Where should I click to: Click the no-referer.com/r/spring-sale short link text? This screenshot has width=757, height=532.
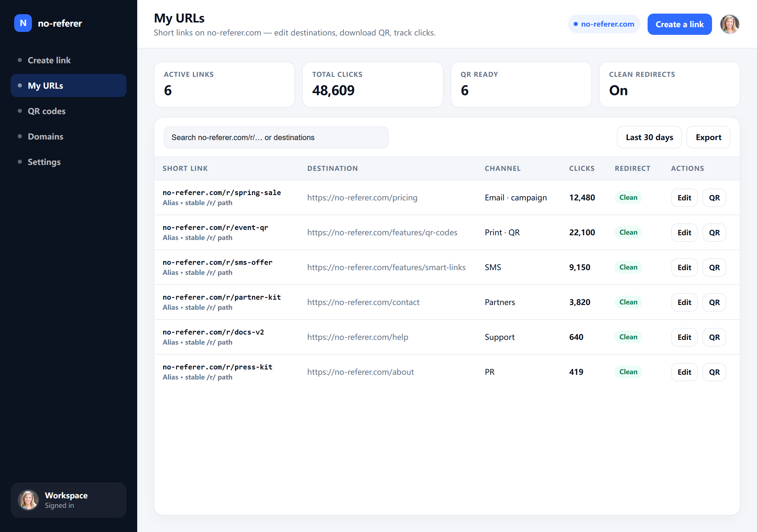click(x=221, y=192)
